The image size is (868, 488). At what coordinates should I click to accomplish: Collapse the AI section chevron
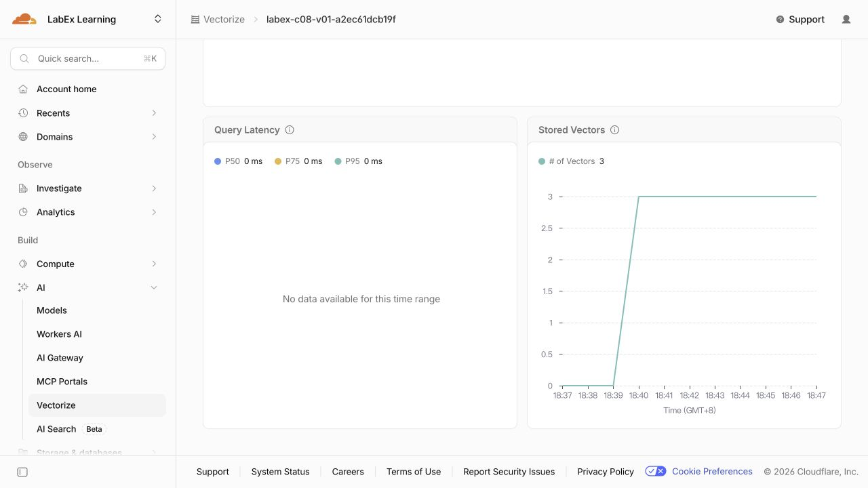pyautogui.click(x=154, y=287)
